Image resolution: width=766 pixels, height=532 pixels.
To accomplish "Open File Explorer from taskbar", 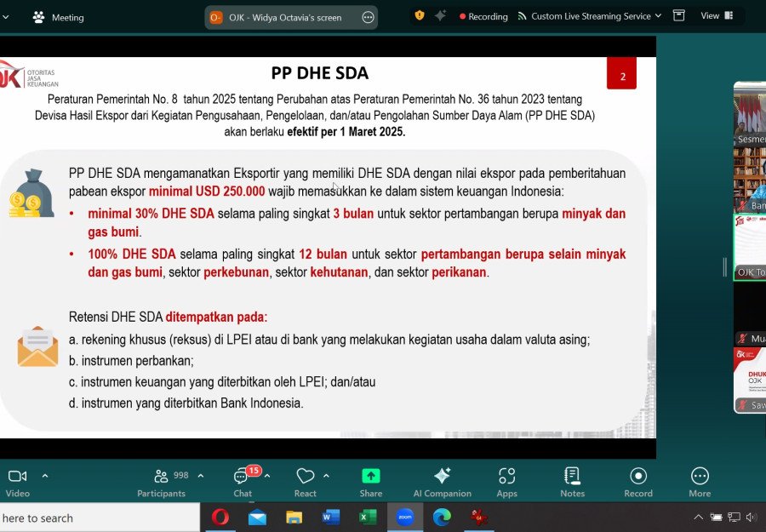I will [x=294, y=518].
